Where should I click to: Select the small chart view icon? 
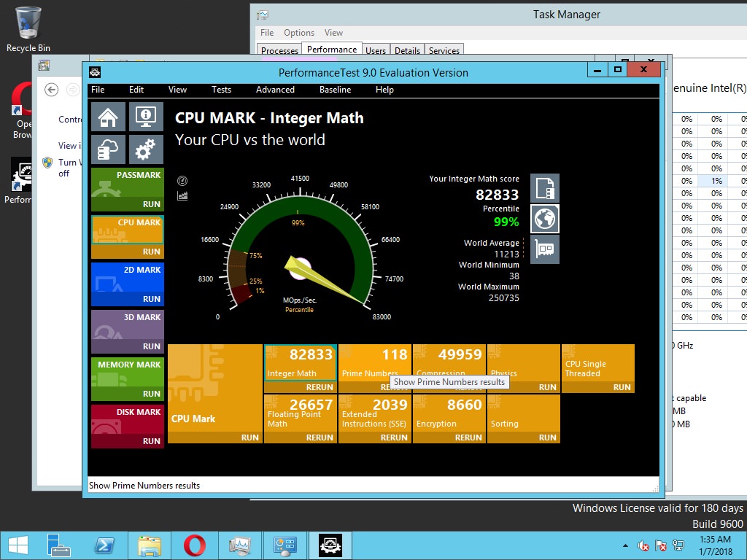182,195
